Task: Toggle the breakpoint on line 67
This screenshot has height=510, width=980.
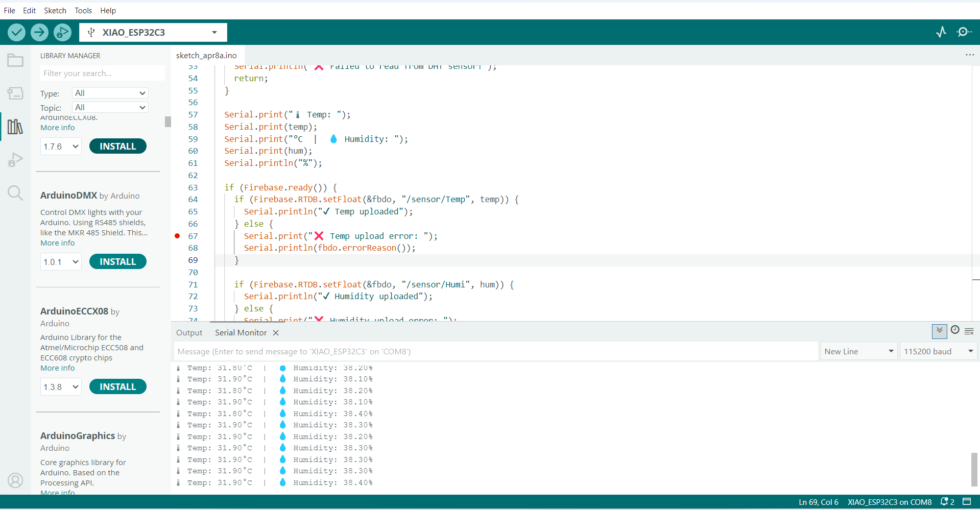Action: (177, 236)
